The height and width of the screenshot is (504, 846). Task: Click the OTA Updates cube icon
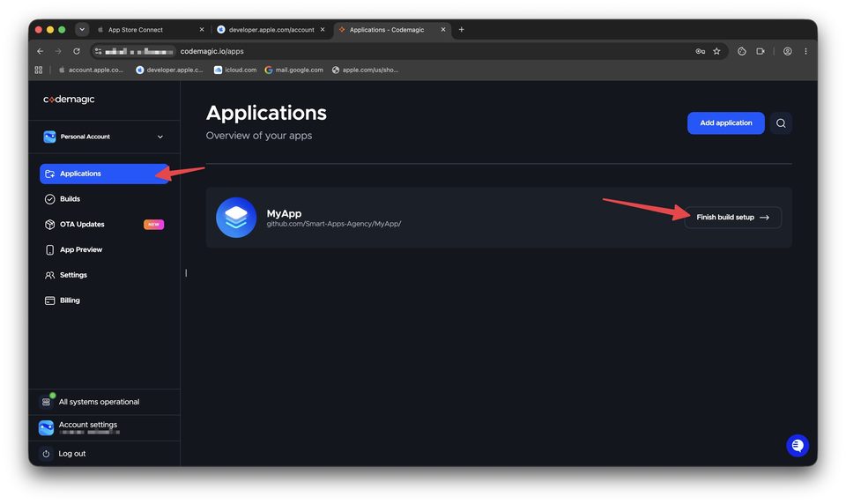point(49,225)
